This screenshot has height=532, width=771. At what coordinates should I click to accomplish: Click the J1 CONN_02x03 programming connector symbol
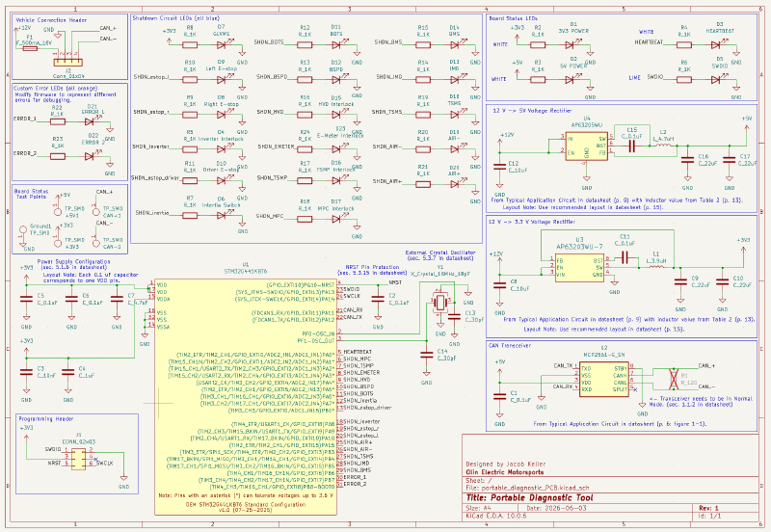point(78,457)
